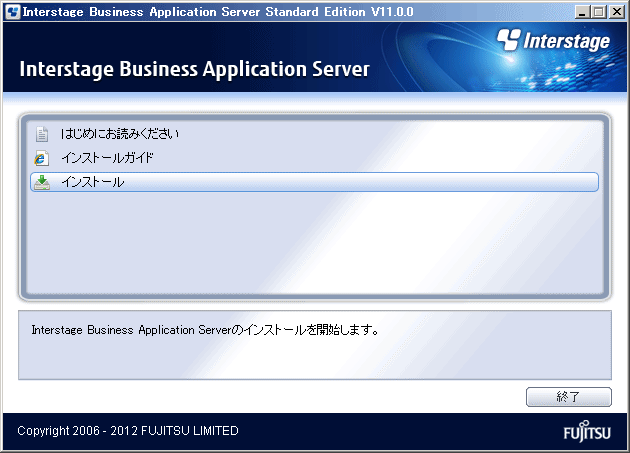Image resolution: width=630 pixels, height=453 pixels.
Task: Click the maximize button in the title bar
Action: pyautogui.click(x=600, y=12)
